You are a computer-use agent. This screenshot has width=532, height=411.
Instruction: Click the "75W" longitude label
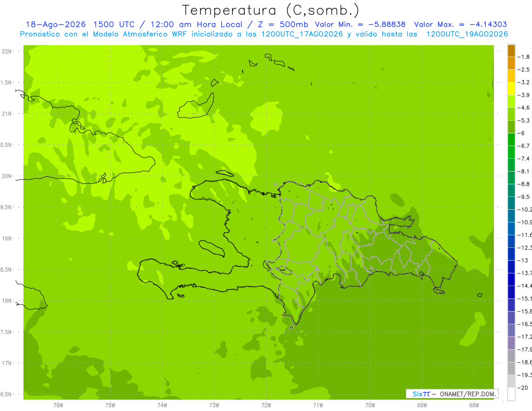click(x=110, y=405)
